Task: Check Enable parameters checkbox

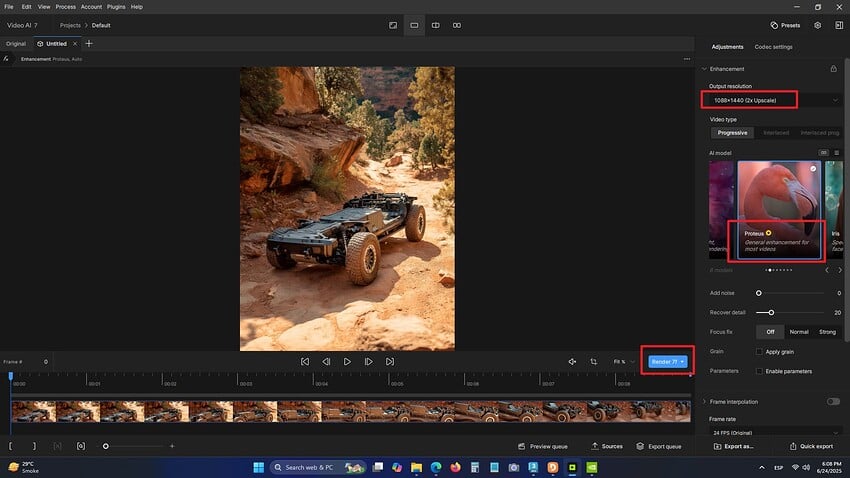Action: [759, 371]
